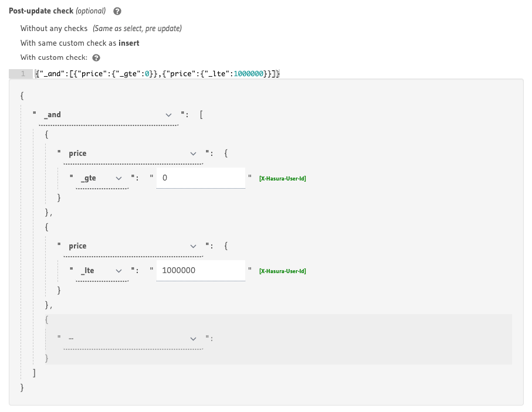
Task: Insert X-Hasura-User-Id into the _lte value
Action: coord(282,270)
